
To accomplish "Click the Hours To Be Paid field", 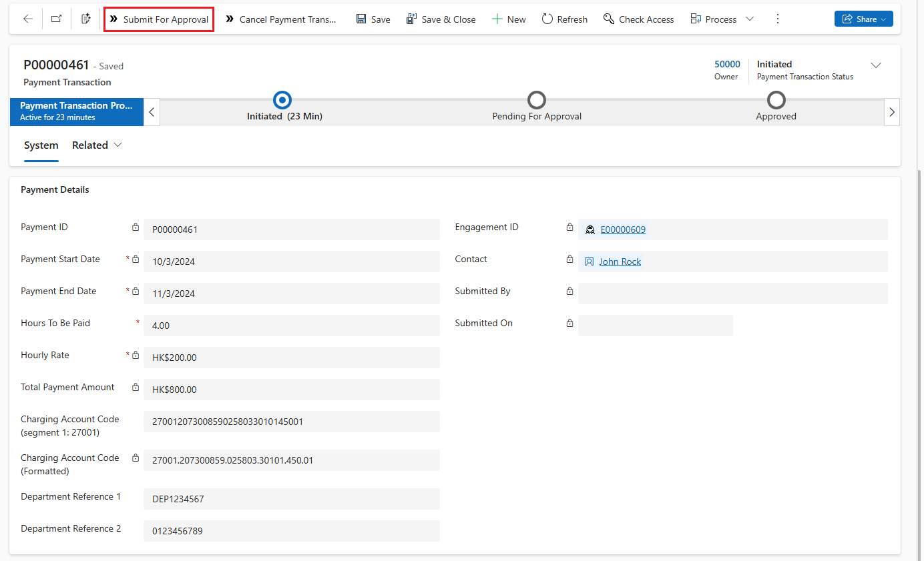I will click(x=291, y=326).
